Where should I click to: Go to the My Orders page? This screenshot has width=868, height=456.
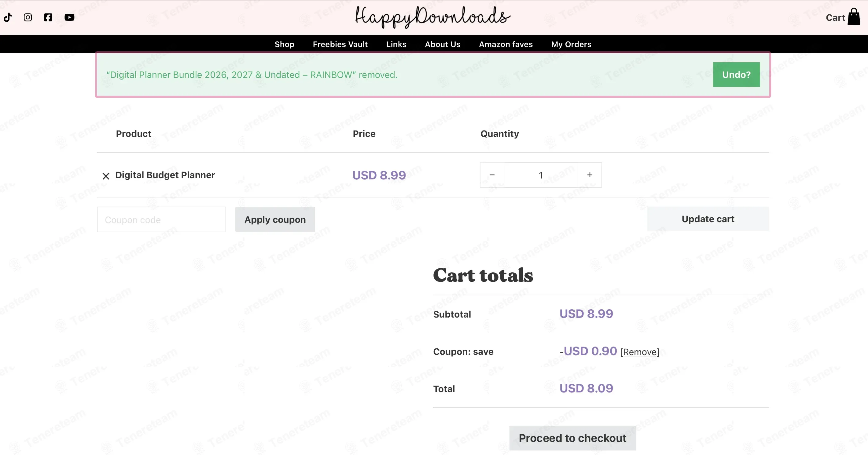tap(571, 44)
